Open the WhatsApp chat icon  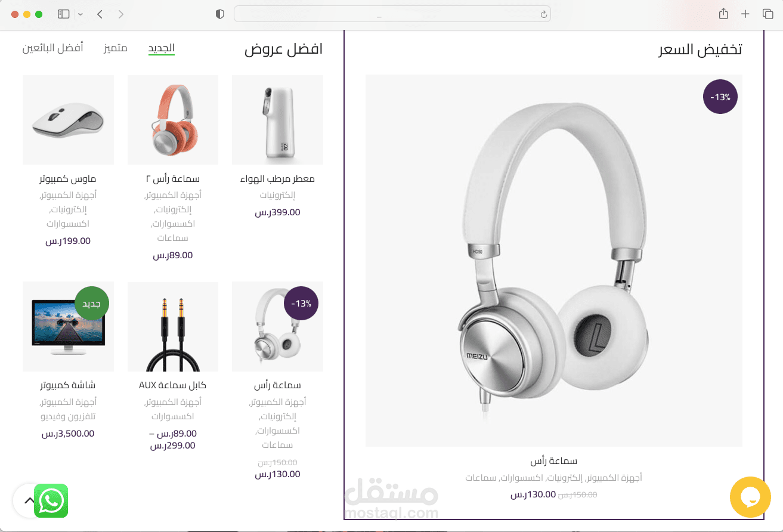pyautogui.click(x=51, y=500)
